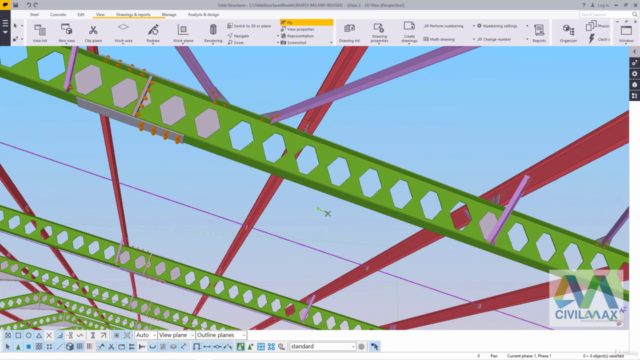The image size is (640, 360).
Task: Open the Analysis & design tab
Action: (203, 14)
